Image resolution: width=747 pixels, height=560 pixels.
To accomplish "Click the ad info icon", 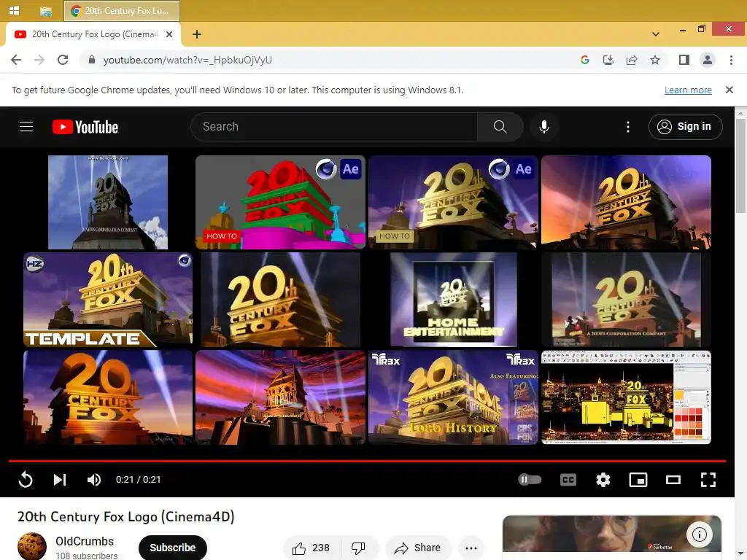I will [x=699, y=534].
